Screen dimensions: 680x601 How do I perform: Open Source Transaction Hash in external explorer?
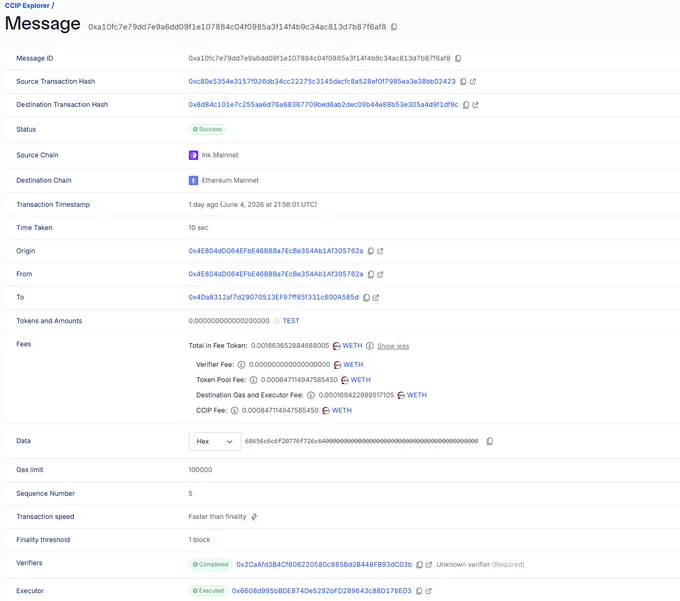tap(473, 82)
